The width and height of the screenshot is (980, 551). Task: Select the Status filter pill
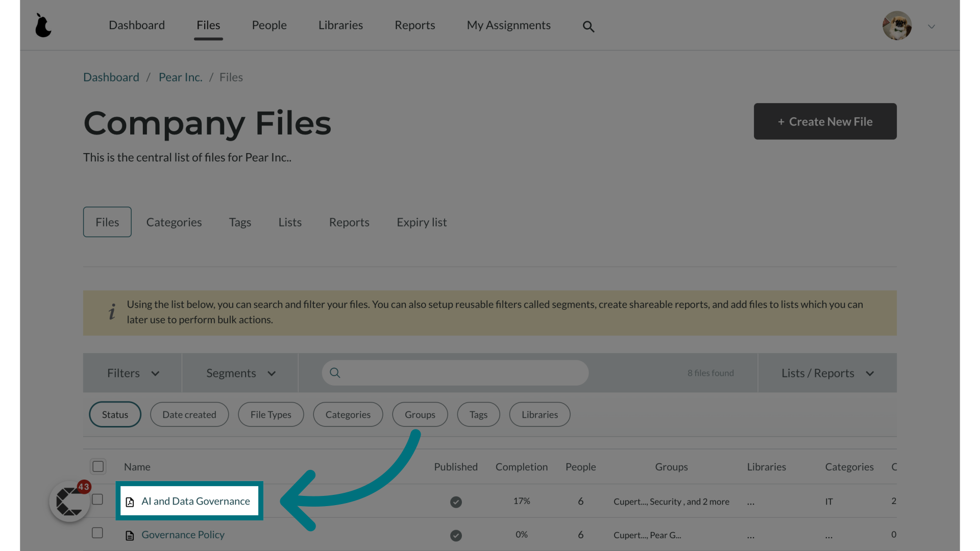(114, 414)
